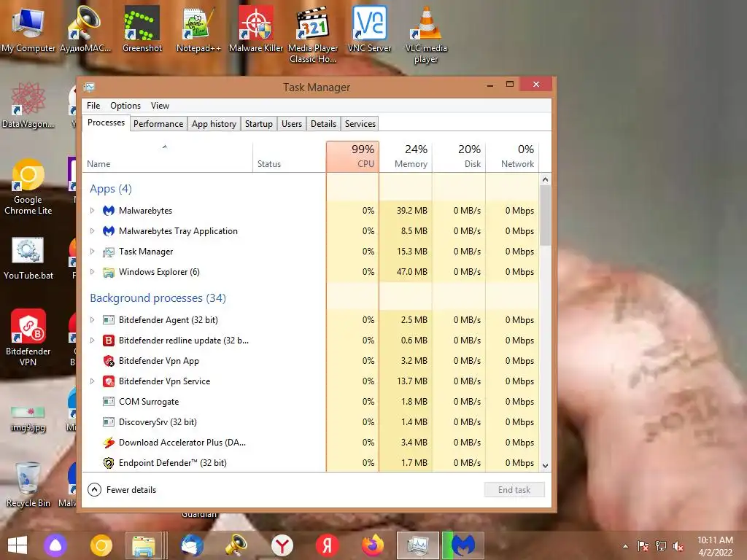This screenshot has width=747, height=560.
Task: Open the Options menu
Action: [x=125, y=106]
